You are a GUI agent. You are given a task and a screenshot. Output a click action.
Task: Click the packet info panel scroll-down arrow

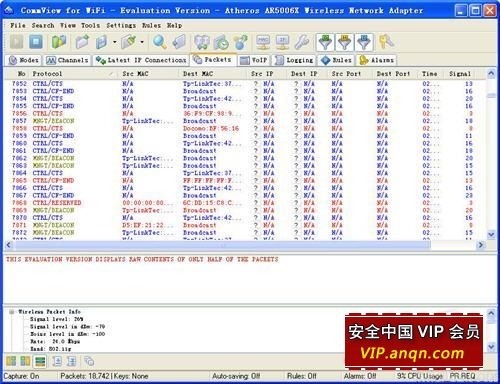click(491, 347)
